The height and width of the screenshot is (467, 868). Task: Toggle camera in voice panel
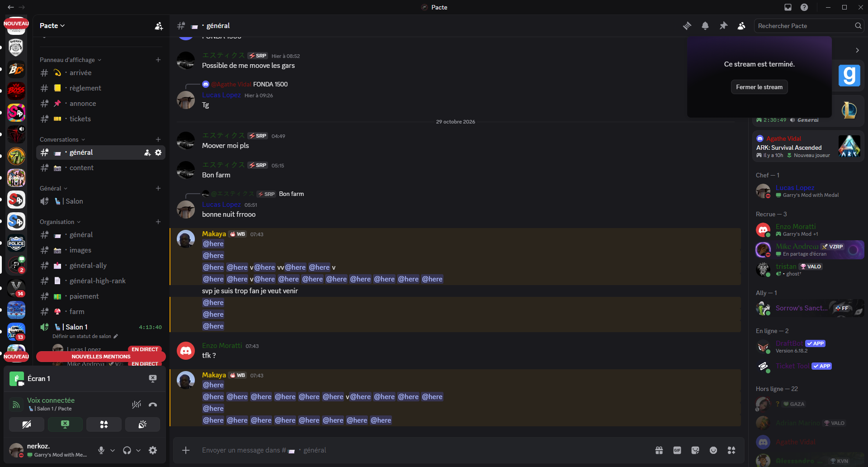(27, 424)
